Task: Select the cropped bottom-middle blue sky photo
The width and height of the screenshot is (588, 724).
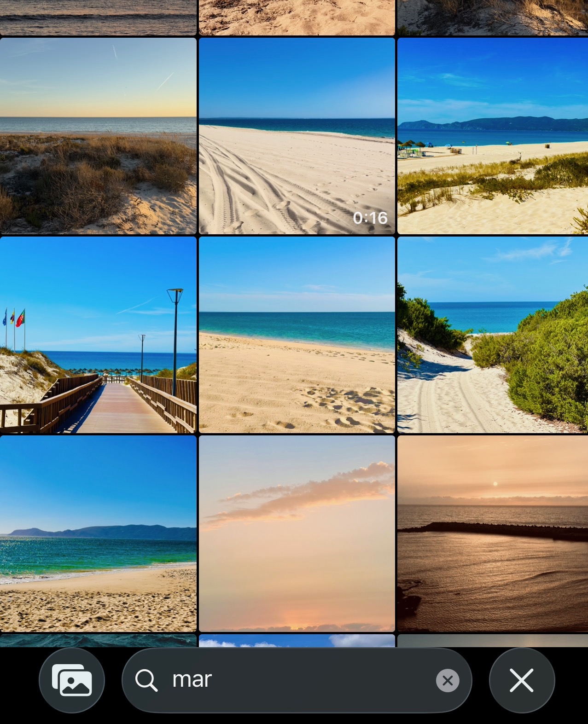Action: 297,640
